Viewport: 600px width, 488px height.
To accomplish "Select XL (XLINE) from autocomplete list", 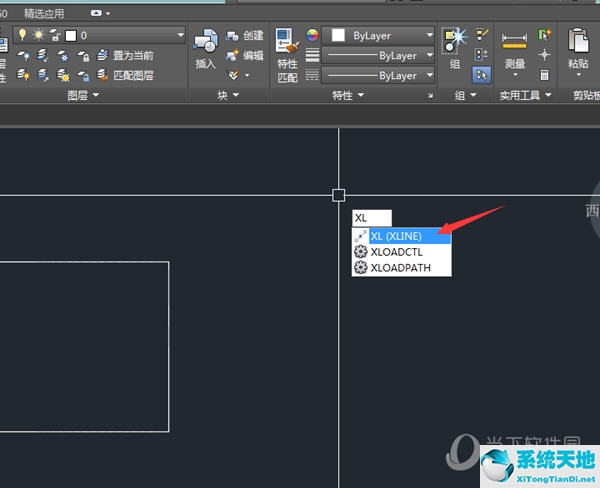I will point(401,236).
